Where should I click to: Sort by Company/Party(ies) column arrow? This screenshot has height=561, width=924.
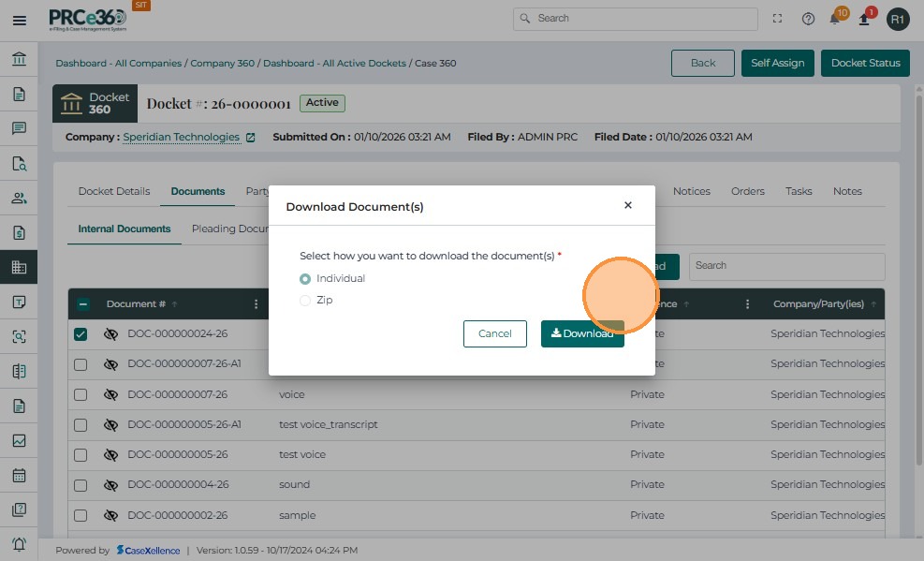tap(873, 304)
